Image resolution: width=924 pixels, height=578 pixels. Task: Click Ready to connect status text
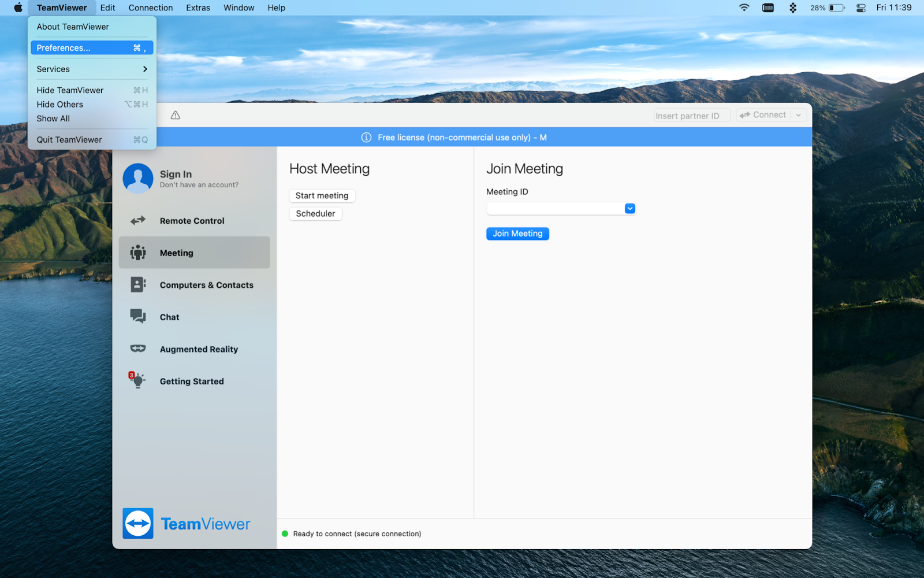[357, 533]
